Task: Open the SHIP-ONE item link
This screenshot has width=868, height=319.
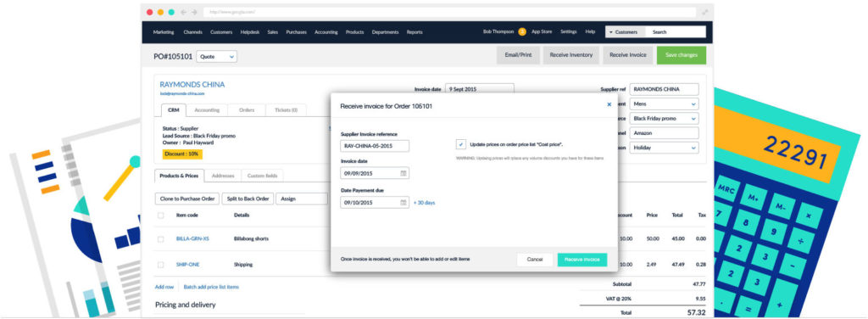Action: (x=187, y=265)
